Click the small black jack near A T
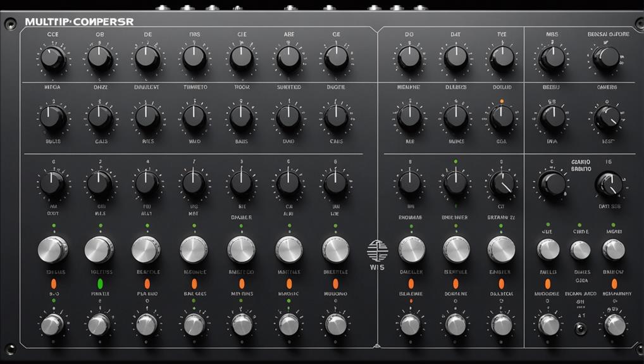 580,329
